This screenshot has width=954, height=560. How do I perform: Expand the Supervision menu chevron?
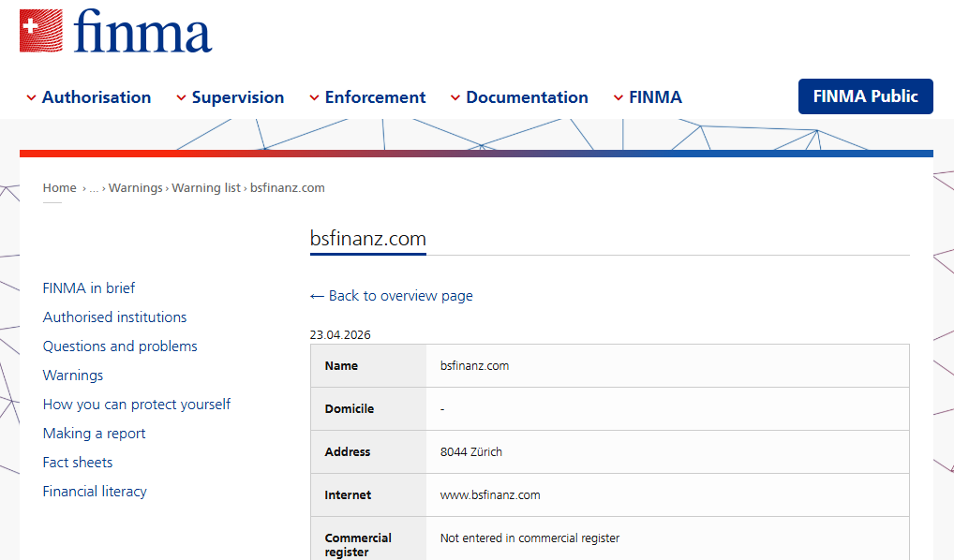(x=181, y=98)
